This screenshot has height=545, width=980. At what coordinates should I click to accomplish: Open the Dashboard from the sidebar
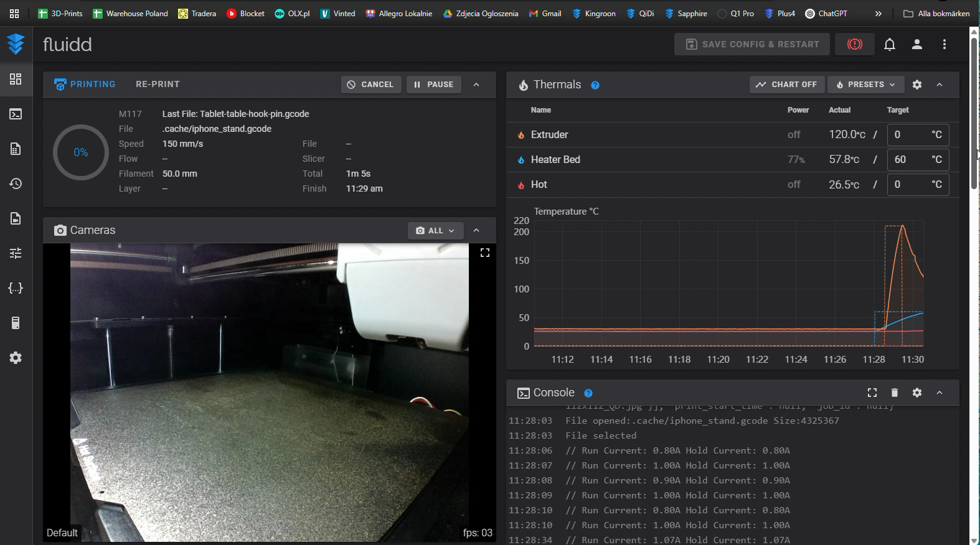(x=16, y=79)
